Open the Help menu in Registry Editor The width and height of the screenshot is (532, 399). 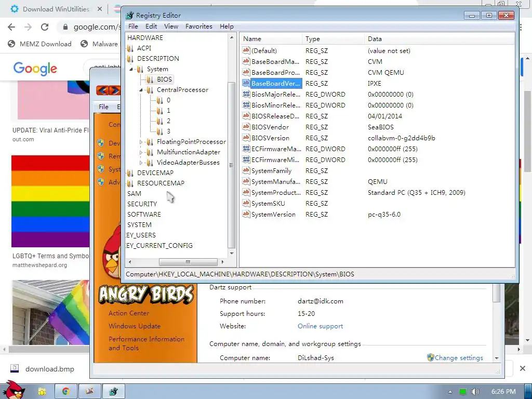227,26
